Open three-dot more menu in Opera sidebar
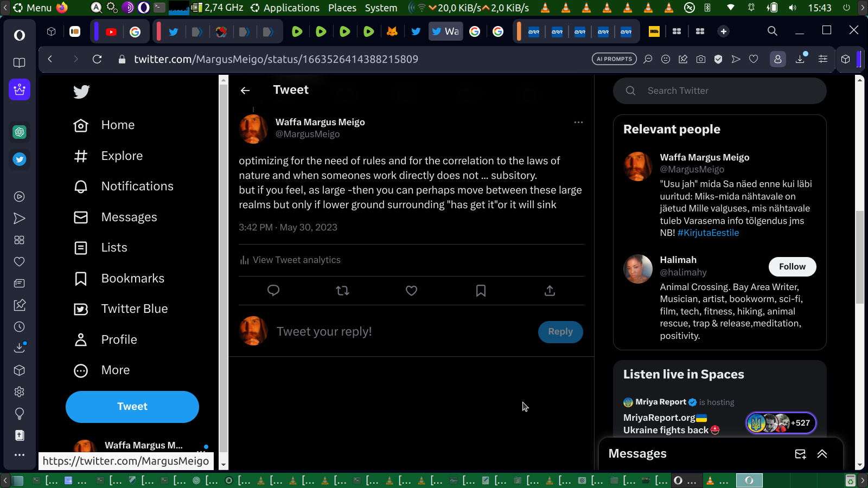Screen dimensions: 868x488 pyautogui.click(x=20, y=455)
